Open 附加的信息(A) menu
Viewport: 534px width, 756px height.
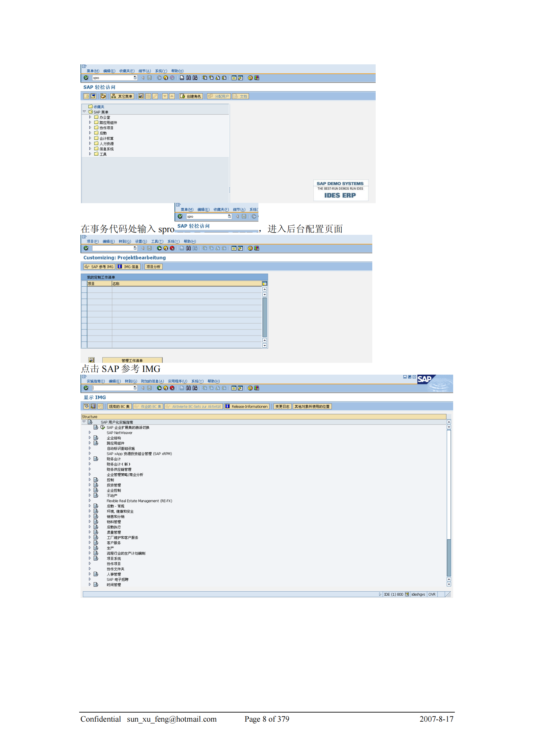tap(152, 381)
